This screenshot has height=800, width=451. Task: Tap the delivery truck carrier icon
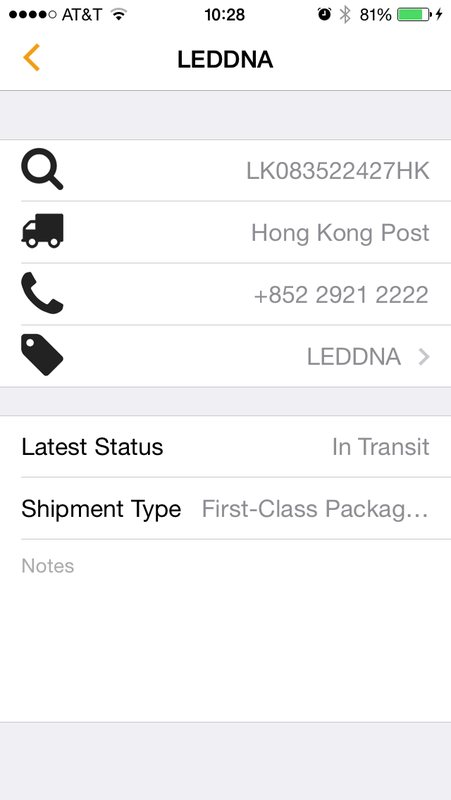point(42,231)
